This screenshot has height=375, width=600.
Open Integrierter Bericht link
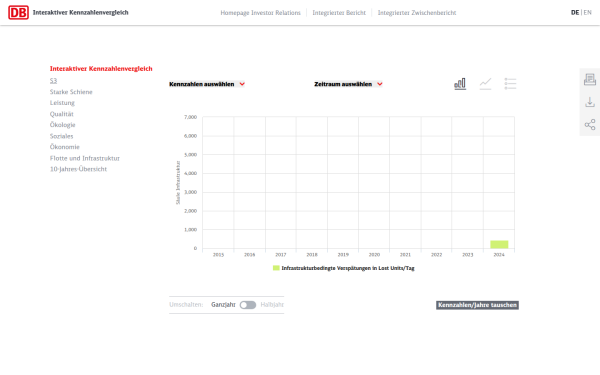point(339,13)
